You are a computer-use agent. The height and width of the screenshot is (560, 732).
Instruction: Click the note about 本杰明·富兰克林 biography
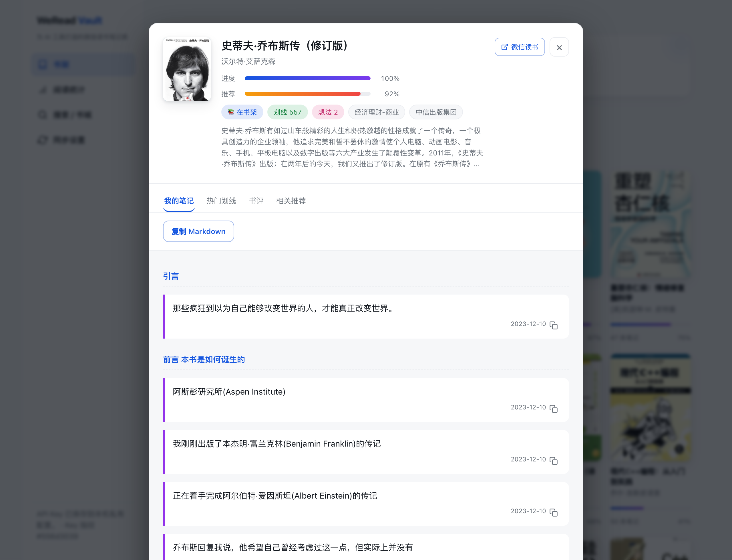point(366,452)
